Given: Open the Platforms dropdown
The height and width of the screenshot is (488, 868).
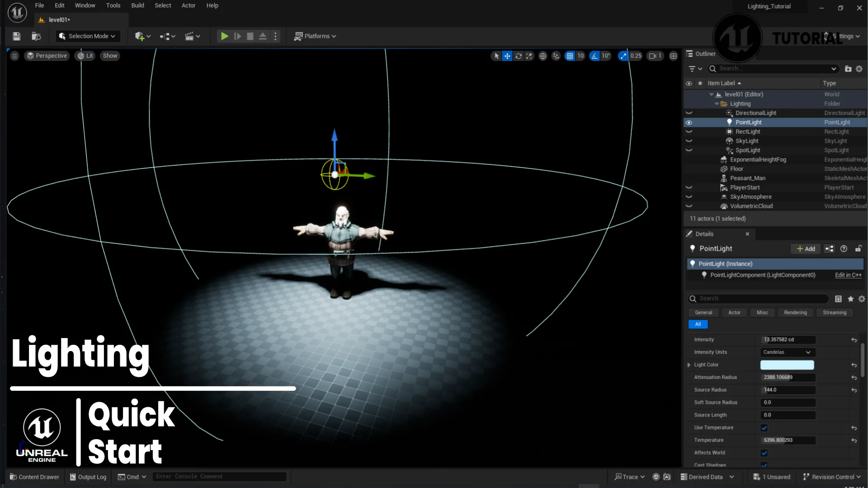Looking at the screenshot, I should click(316, 36).
